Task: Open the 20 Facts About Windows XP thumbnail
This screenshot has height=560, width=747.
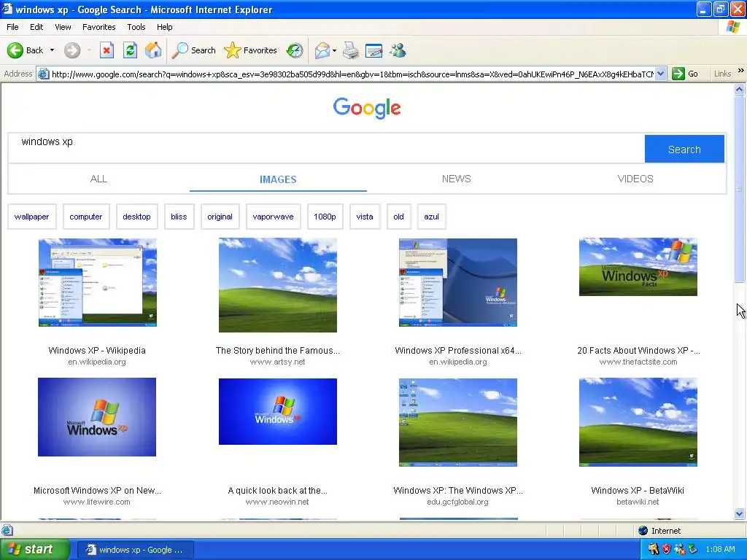Action: point(638,267)
